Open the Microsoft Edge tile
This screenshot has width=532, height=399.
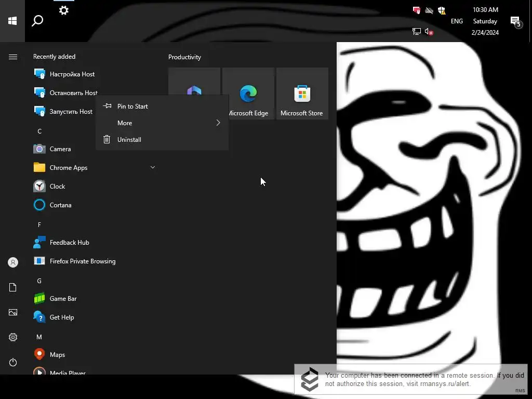coord(248,94)
